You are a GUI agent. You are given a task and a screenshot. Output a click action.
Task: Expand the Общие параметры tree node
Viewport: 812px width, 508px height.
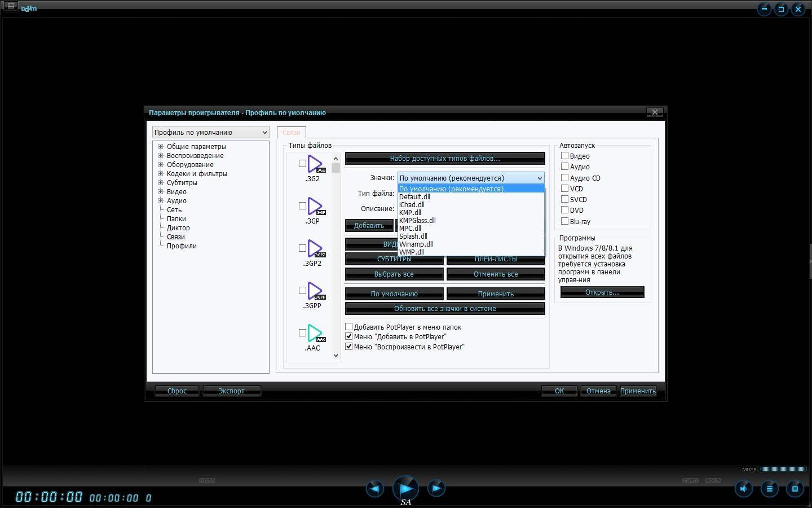(x=161, y=146)
